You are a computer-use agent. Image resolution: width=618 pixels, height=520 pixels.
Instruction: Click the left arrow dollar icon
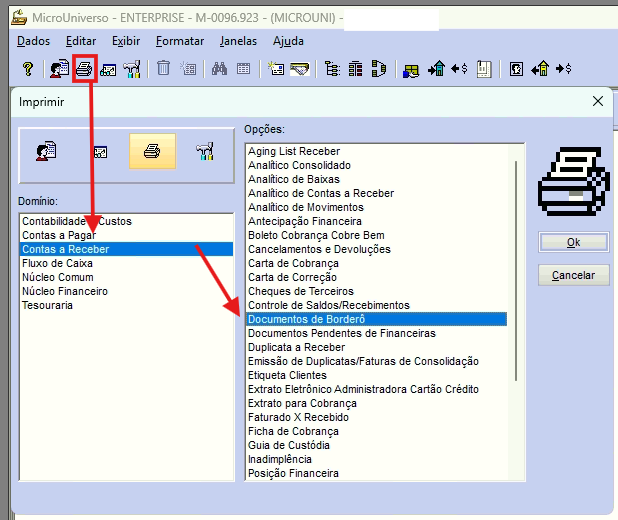pyautogui.click(x=460, y=69)
